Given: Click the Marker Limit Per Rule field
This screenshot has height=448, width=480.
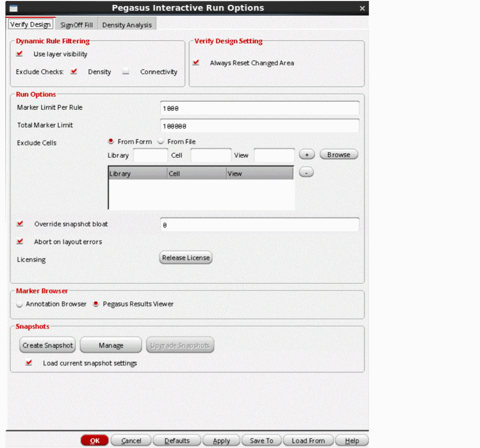Looking at the screenshot, I should (259, 108).
